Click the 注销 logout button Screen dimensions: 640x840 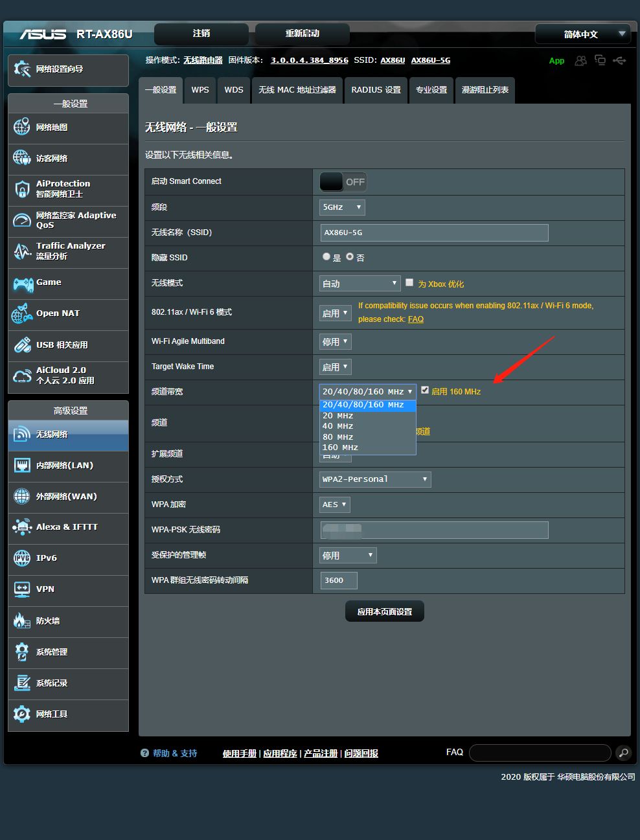[201, 34]
